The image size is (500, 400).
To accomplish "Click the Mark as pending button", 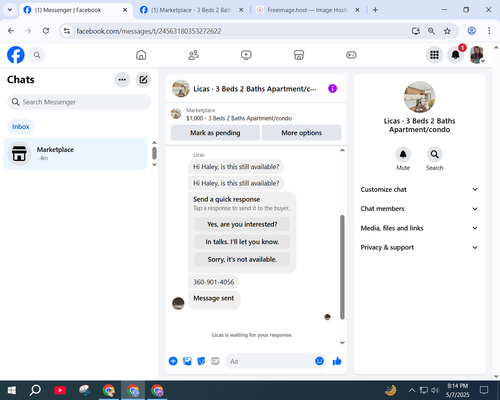I will (215, 133).
